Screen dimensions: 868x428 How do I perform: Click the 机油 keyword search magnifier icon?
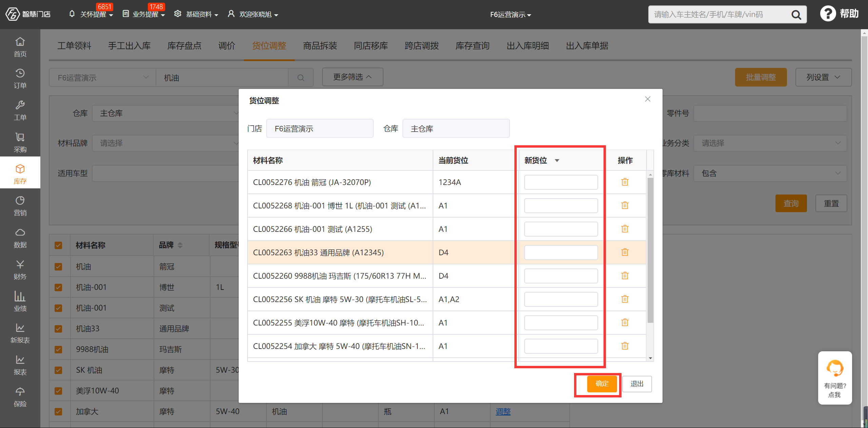(300, 78)
